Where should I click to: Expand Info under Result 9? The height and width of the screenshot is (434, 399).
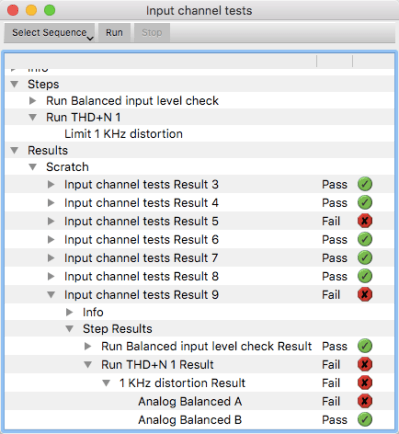point(69,312)
